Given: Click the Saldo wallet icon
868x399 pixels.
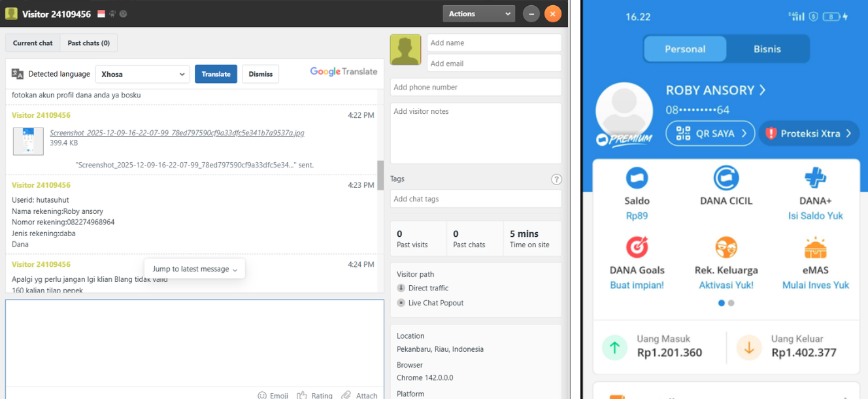Looking at the screenshot, I should point(637,178).
